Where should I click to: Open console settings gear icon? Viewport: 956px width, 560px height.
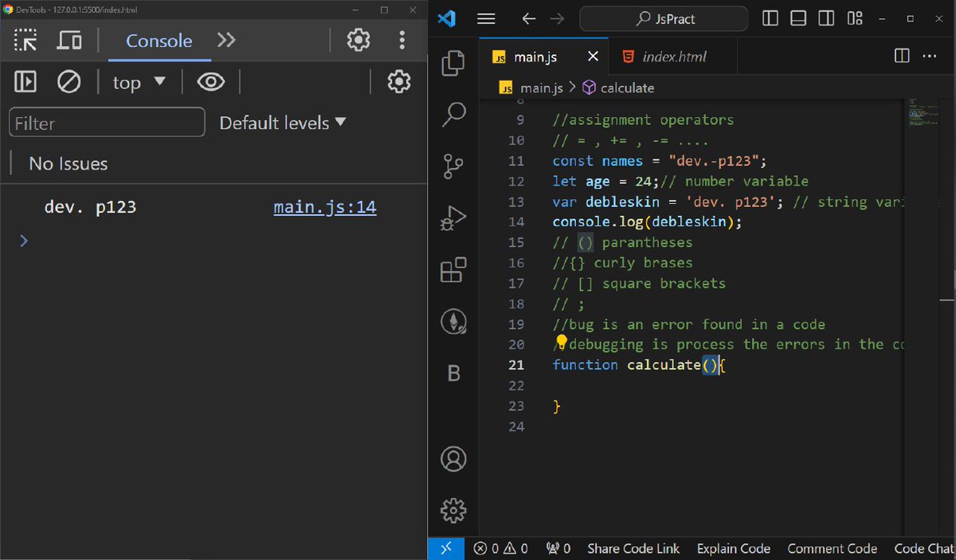point(398,81)
